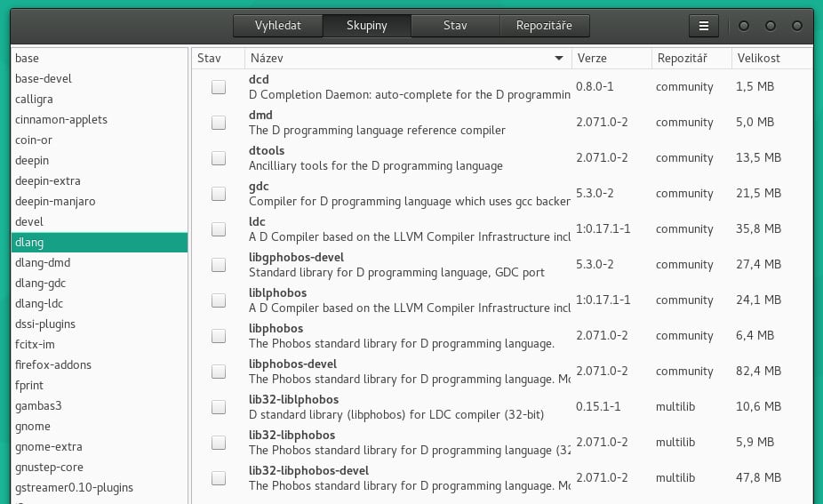The image size is (823, 504).
Task: Select the cinnamon-applets group
Action: (x=100, y=120)
